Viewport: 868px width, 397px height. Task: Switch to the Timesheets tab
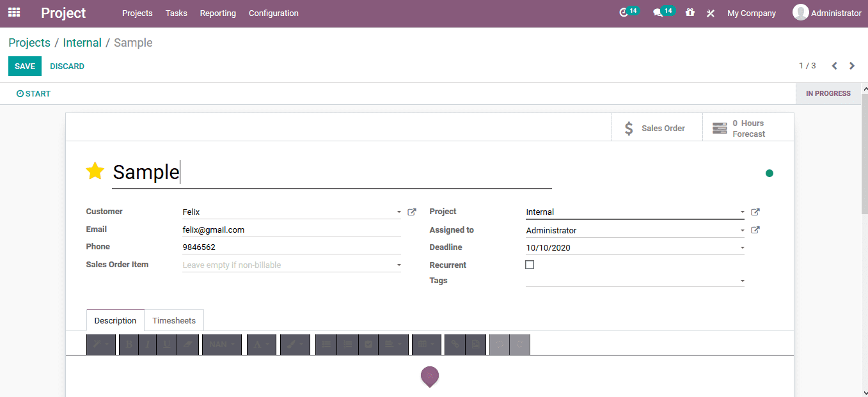click(174, 320)
